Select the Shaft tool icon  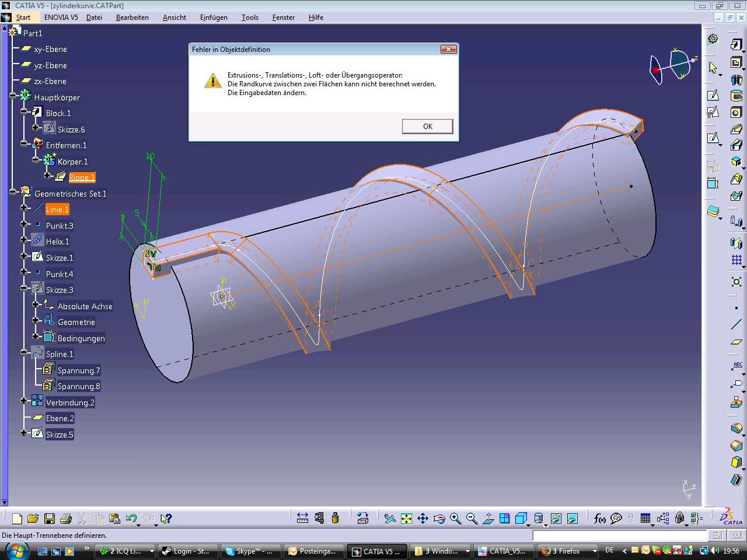736,79
